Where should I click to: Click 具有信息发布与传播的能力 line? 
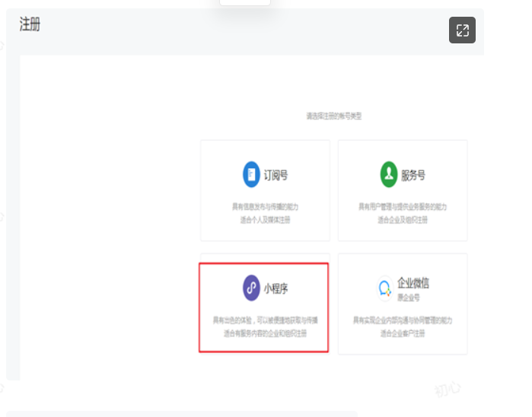[266, 207]
